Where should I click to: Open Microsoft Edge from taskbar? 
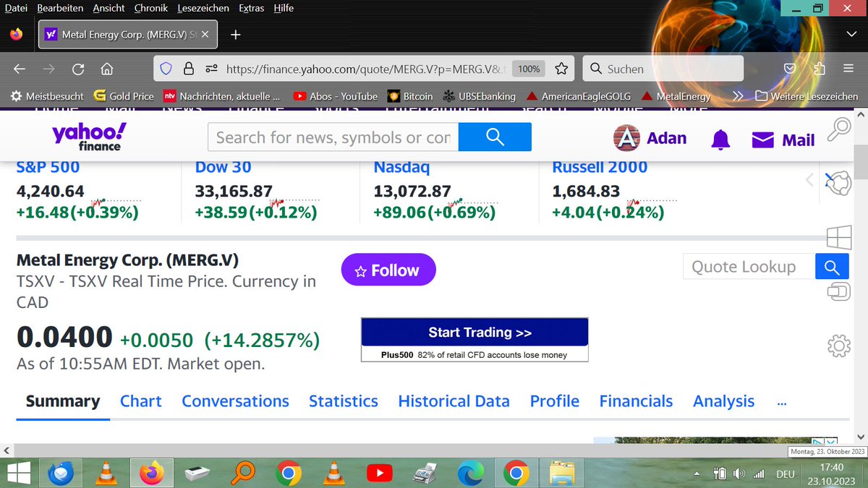pos(470,474)
